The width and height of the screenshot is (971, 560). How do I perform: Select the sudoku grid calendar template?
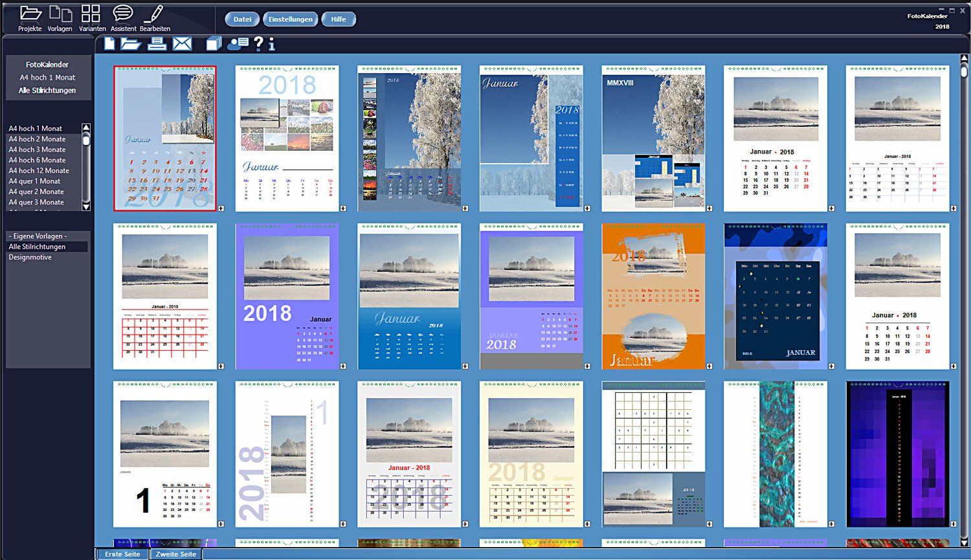[653, 454]
